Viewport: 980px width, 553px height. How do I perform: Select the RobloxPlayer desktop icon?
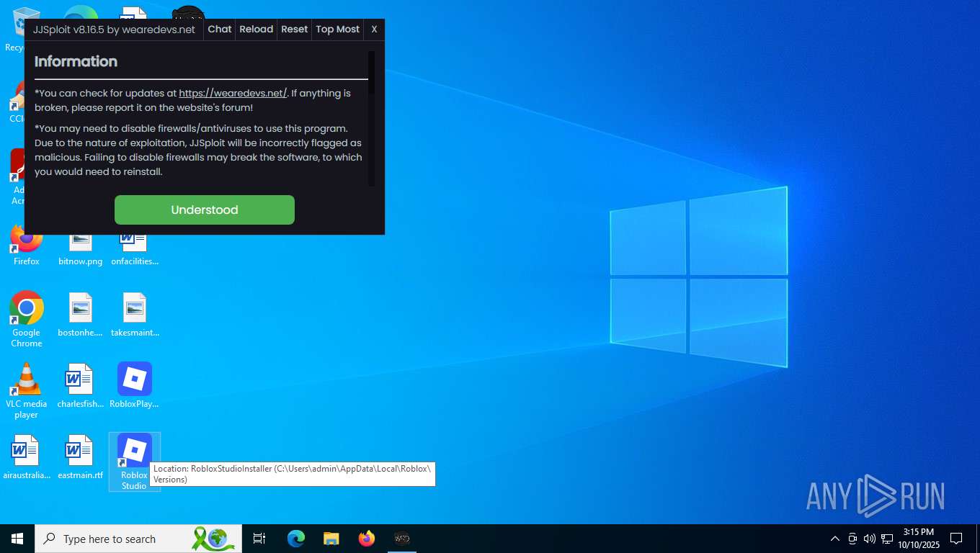pyautogui.click(x=135, y=386)
